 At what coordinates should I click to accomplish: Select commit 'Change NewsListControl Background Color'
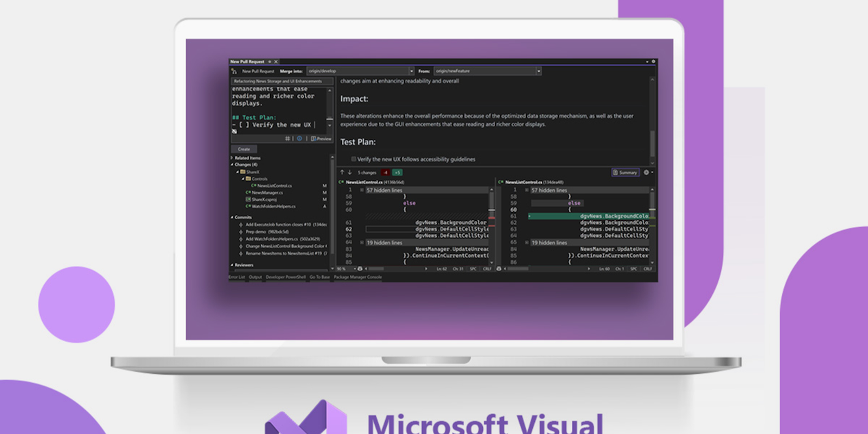pos(286,246)
